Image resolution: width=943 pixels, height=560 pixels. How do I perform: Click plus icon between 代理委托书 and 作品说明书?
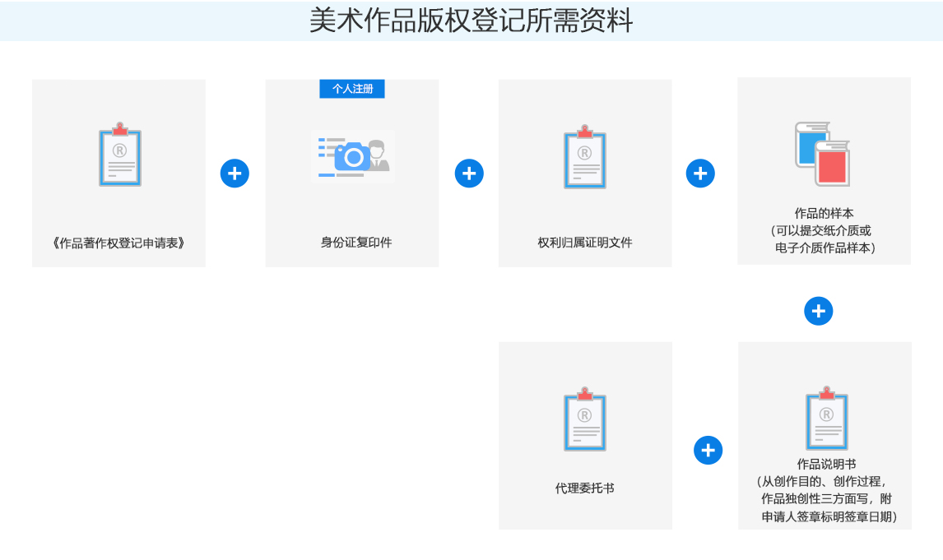708,450
